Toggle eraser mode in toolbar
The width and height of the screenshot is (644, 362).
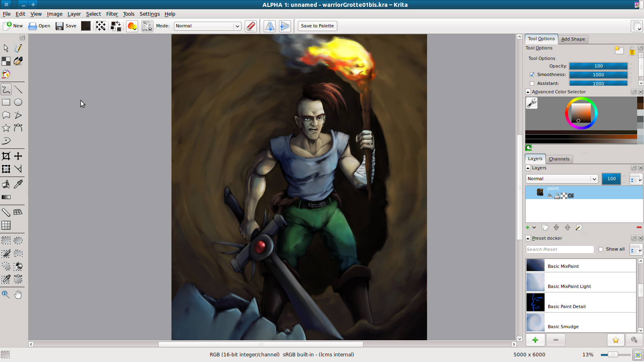pos(251,26)
